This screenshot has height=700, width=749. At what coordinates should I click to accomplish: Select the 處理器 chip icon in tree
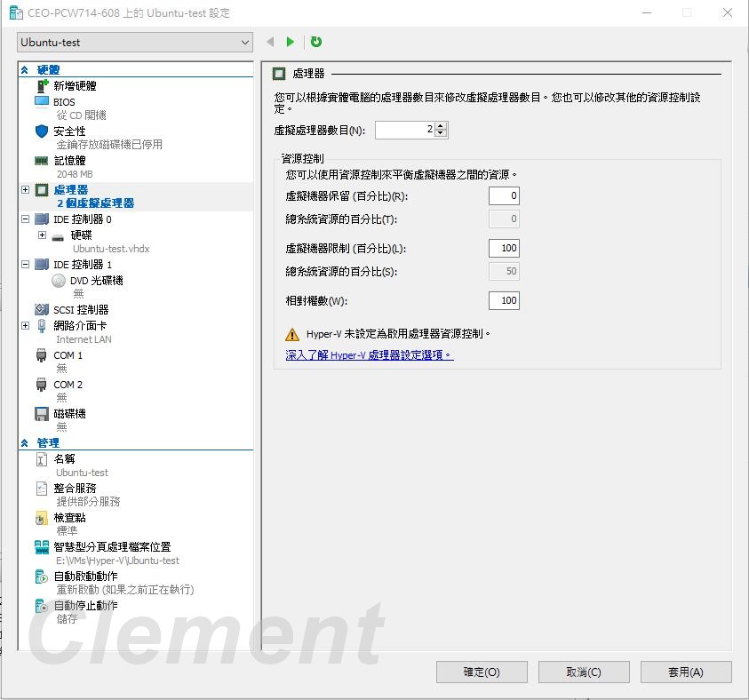[x=42, y=190]
